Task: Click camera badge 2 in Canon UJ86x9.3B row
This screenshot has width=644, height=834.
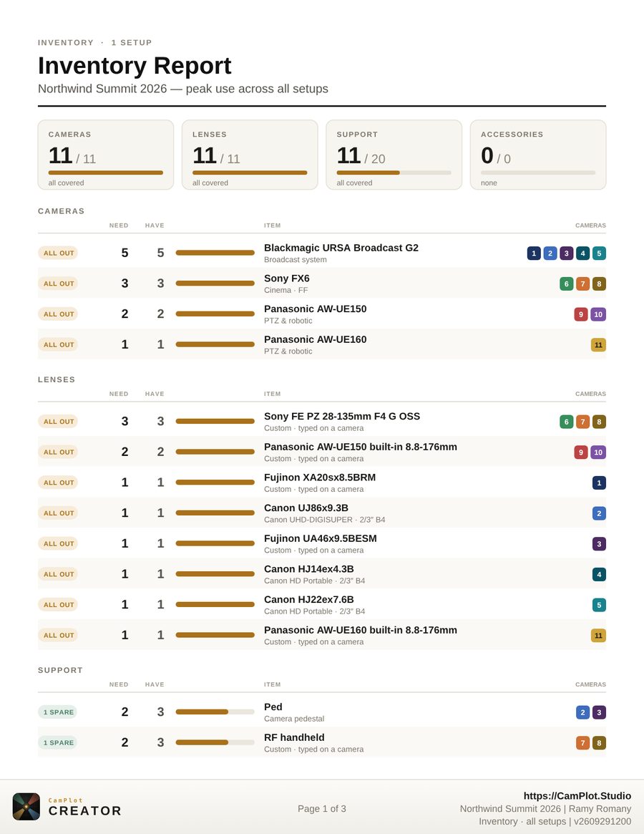Action: (x=599, y=513)
